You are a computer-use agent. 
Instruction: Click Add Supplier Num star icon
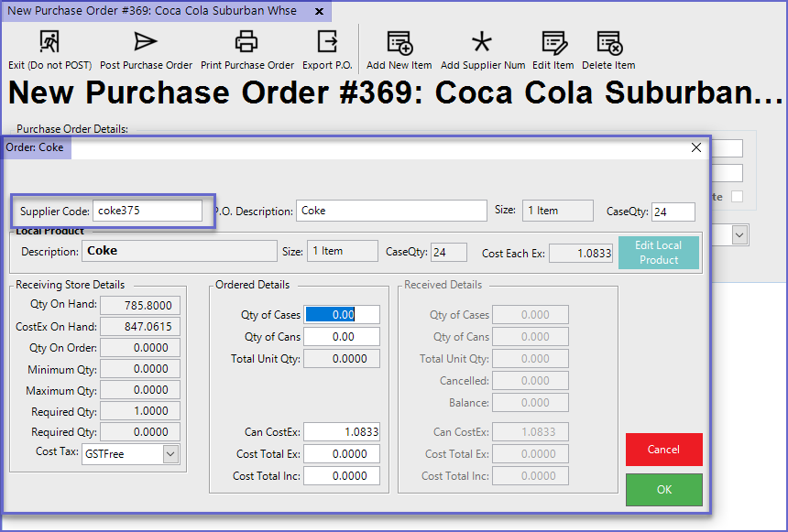pos(482,42)
